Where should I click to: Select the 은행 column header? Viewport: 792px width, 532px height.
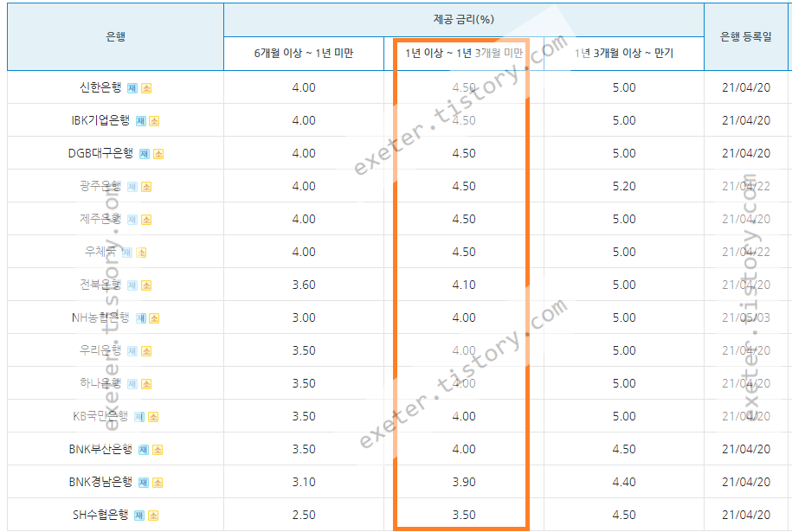pos(116,36)
